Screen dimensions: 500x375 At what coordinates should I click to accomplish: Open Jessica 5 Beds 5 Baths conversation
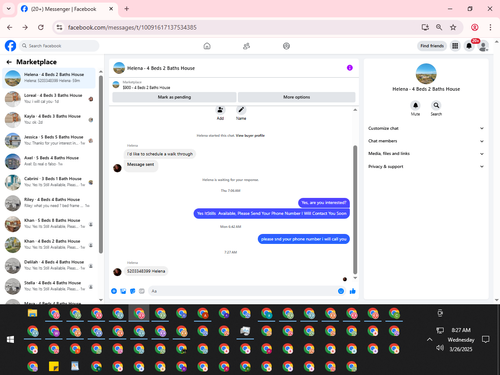point(49,140)
